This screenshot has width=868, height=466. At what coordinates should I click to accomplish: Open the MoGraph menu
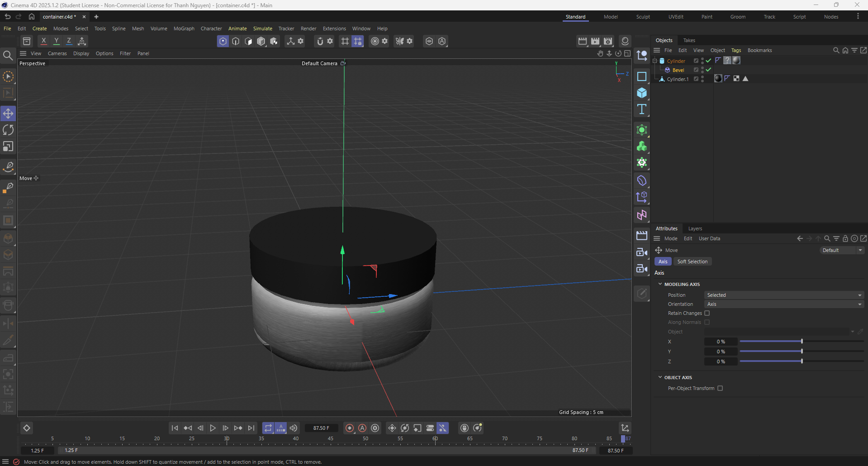(x=184, y=29)
